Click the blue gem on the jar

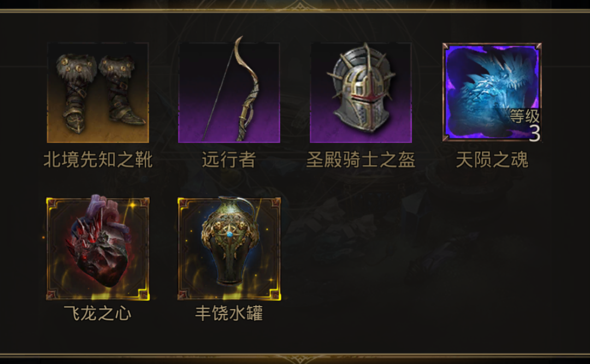229,235
